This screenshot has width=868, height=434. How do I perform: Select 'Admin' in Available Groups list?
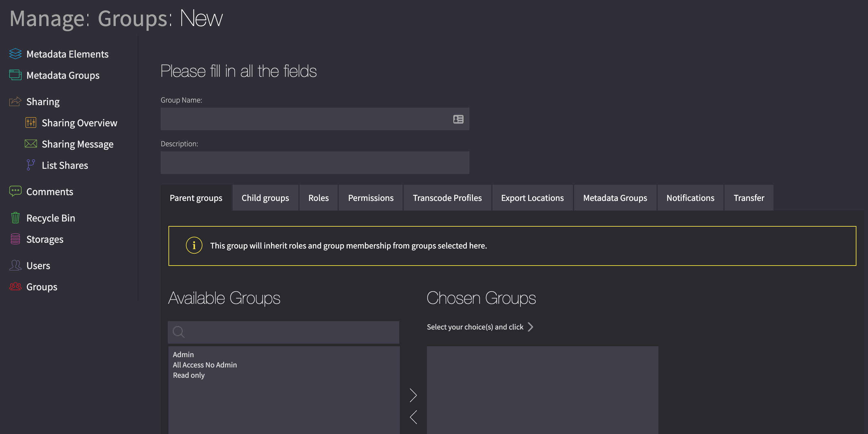coord(183,355)
